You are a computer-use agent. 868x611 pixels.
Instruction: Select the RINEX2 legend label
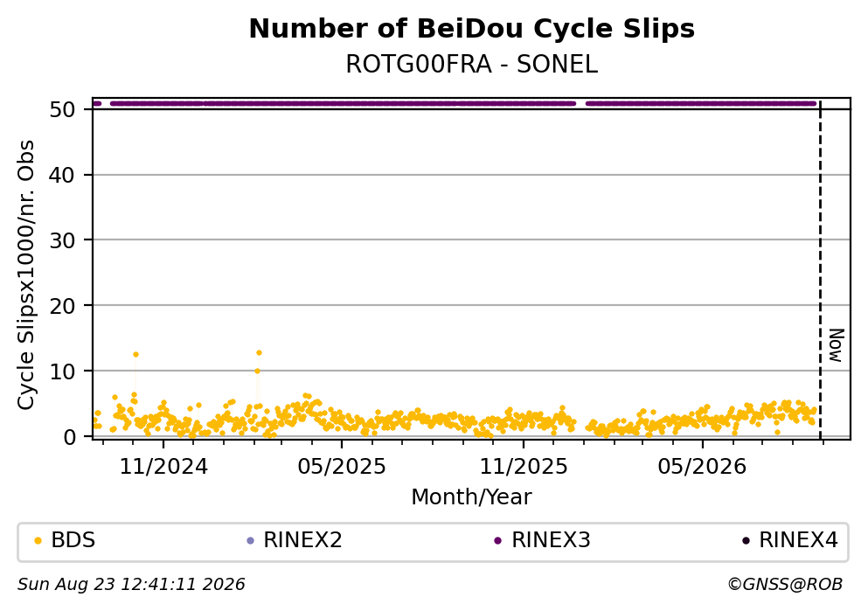click(x=302, y=540)
